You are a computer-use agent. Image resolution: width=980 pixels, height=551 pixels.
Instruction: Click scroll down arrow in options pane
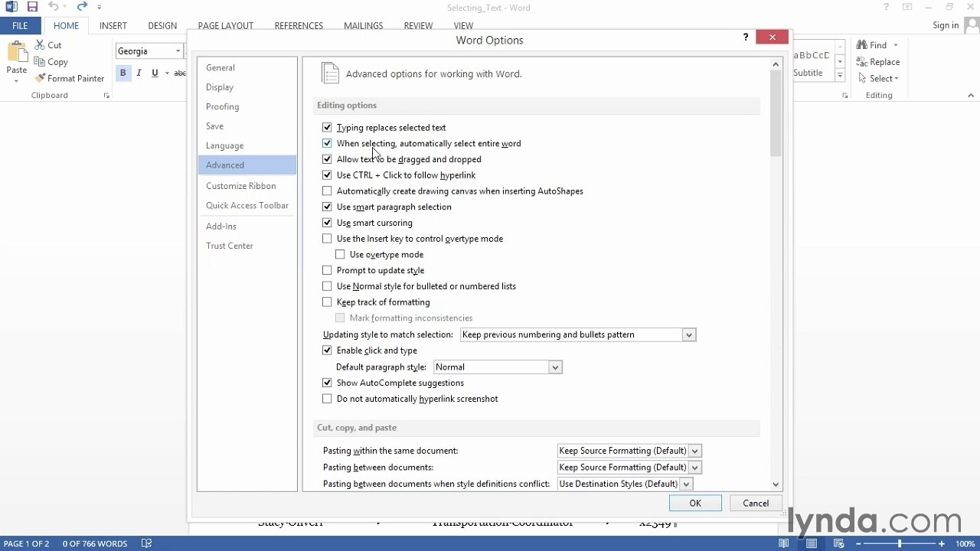pos(776,484)
